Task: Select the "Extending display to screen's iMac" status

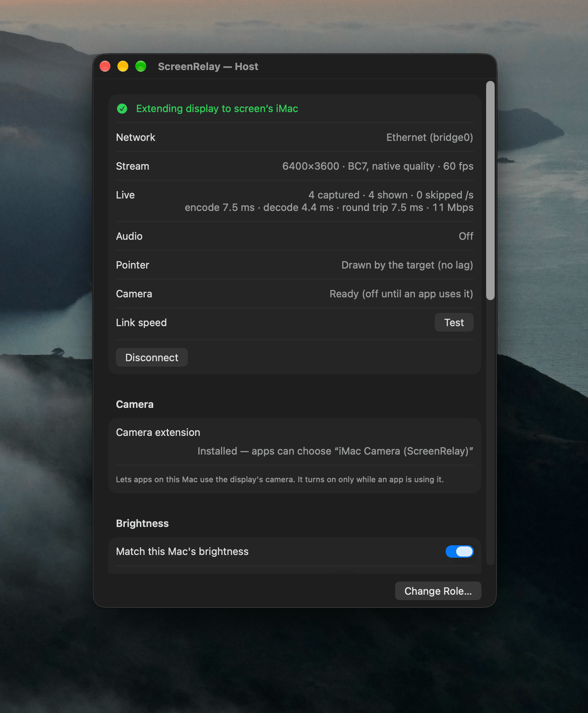Action: (x=217, y=109)
